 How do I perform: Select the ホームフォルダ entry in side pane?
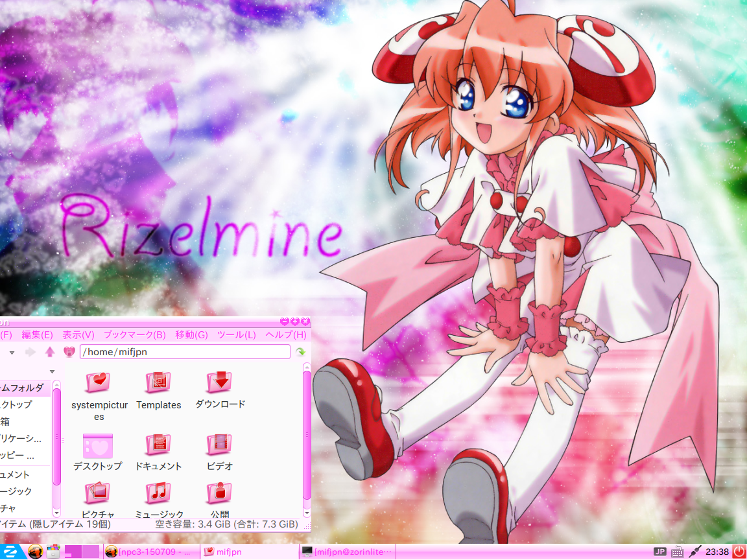pos(25,388)
